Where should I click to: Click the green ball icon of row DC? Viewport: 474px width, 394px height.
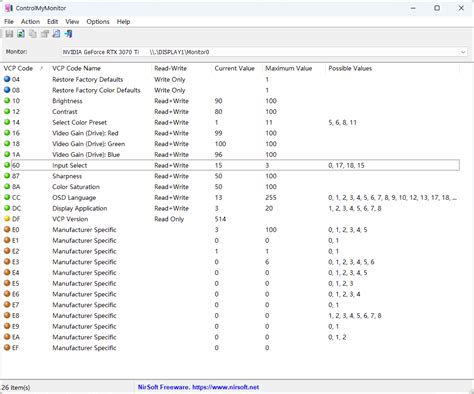pos(7,208)
